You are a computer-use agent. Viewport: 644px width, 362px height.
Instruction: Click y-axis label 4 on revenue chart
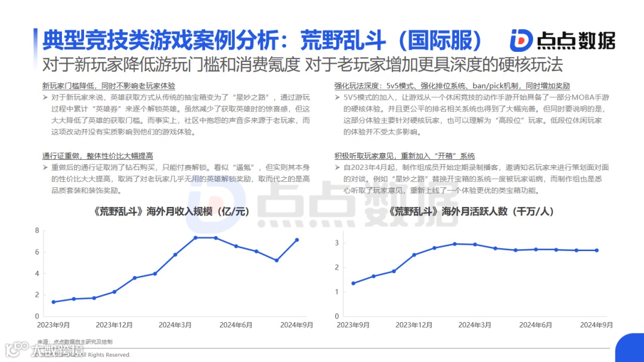pyautogui.click(x=38, y=273)
